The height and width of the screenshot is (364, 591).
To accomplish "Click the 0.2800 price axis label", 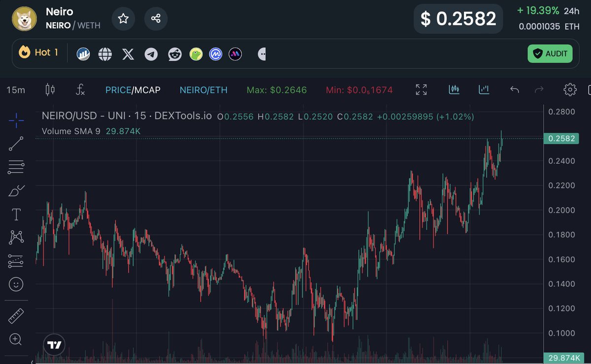I will [561, 112].
